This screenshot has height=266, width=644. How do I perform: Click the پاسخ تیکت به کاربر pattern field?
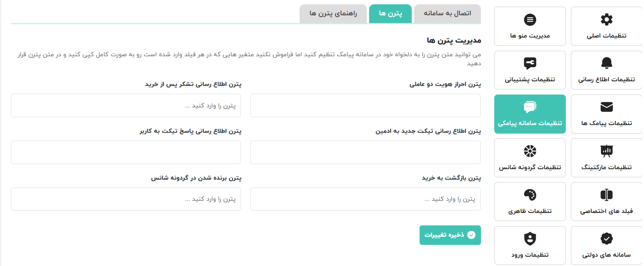point(126,152)
